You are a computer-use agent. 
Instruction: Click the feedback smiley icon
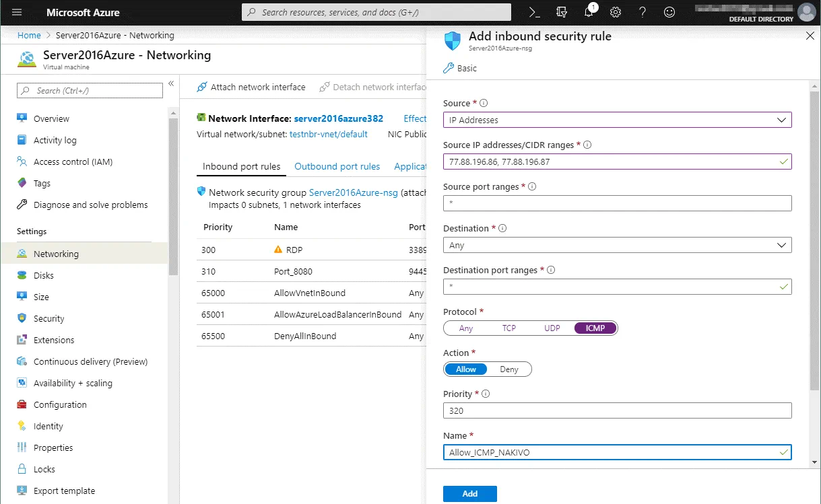669,12
